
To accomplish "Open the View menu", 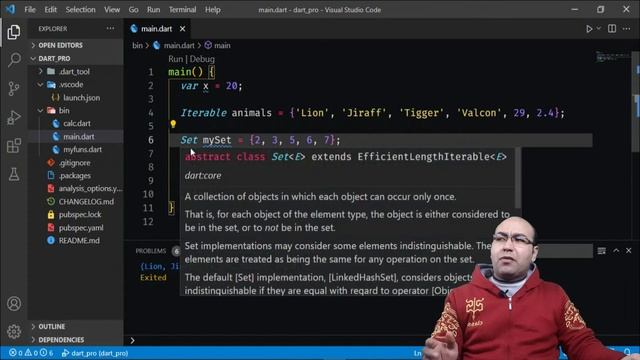I will pos(111,9).
